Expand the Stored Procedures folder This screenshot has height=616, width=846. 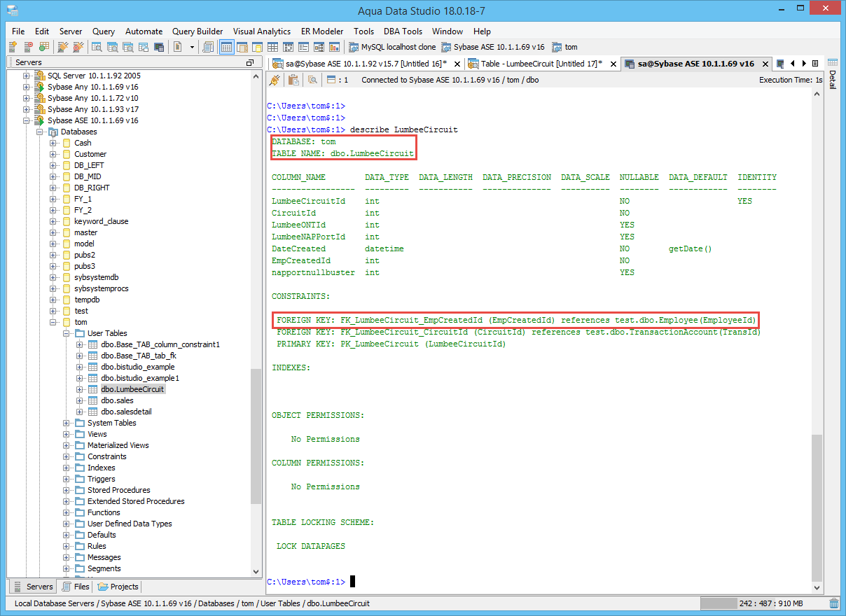pos(67,490)
